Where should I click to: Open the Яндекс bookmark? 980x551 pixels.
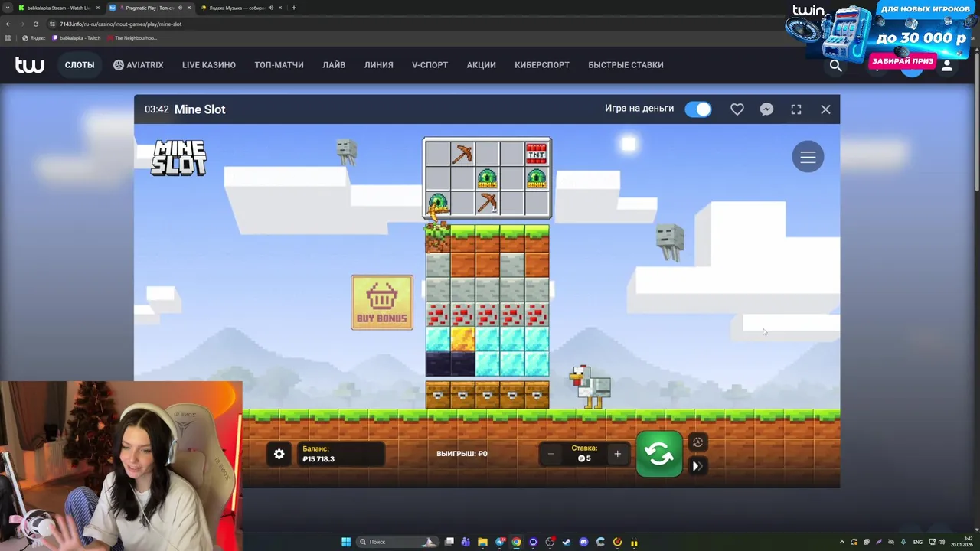(34, 37)
